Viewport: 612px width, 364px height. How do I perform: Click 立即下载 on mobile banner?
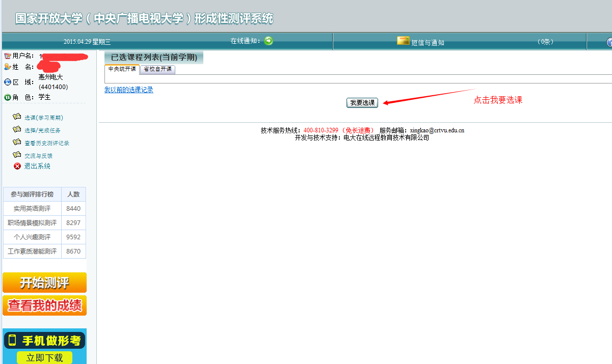tap(44, 358)
